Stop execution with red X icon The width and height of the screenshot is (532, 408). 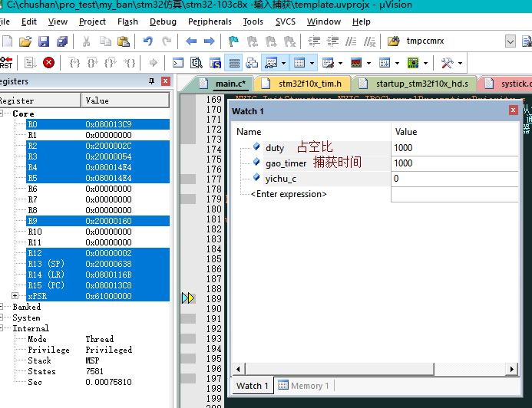(x=48, y=63)
